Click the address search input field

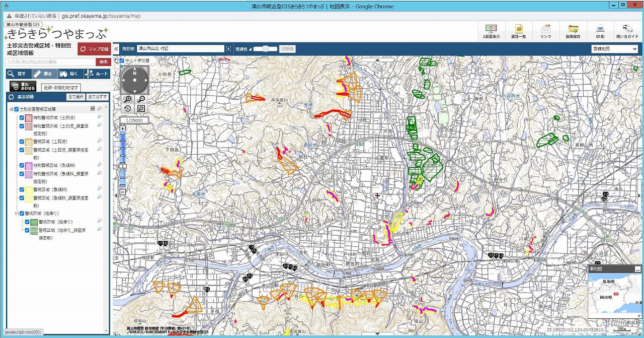[x=50, y=62]
